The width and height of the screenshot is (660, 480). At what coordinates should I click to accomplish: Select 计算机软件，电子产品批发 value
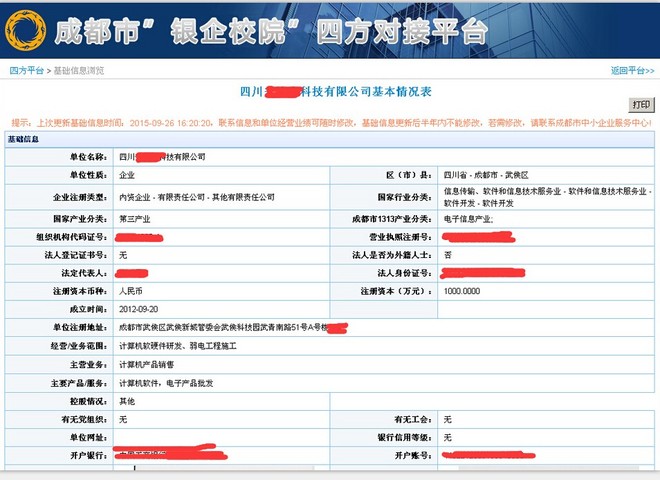[x=166, y=383]
